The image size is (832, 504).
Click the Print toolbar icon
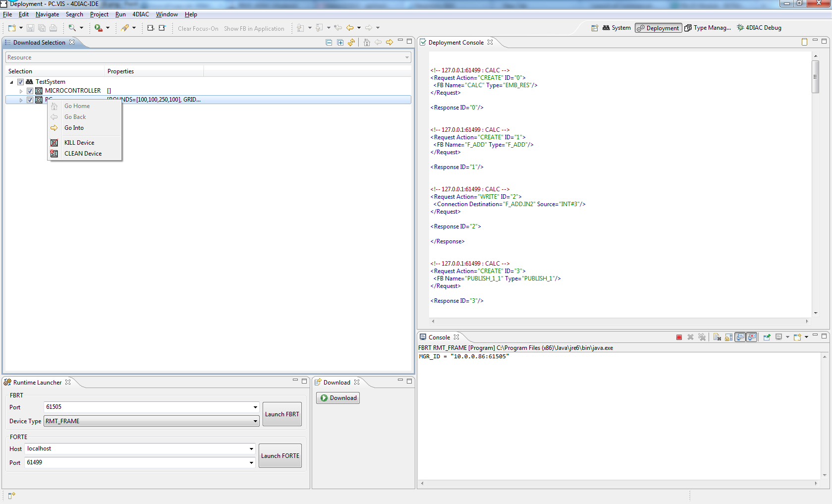(x=53, y=28)
